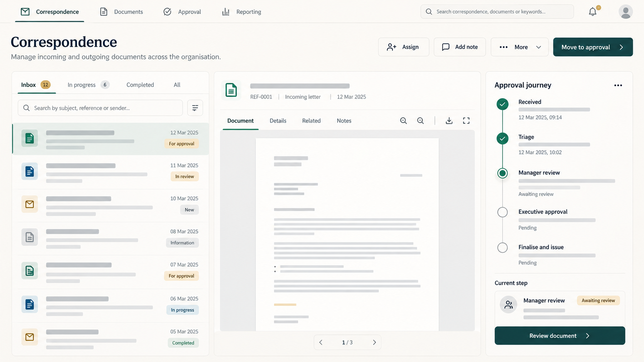Click the filter icon beside inbox search
644x362 pixels.
[x=195, y=108]
